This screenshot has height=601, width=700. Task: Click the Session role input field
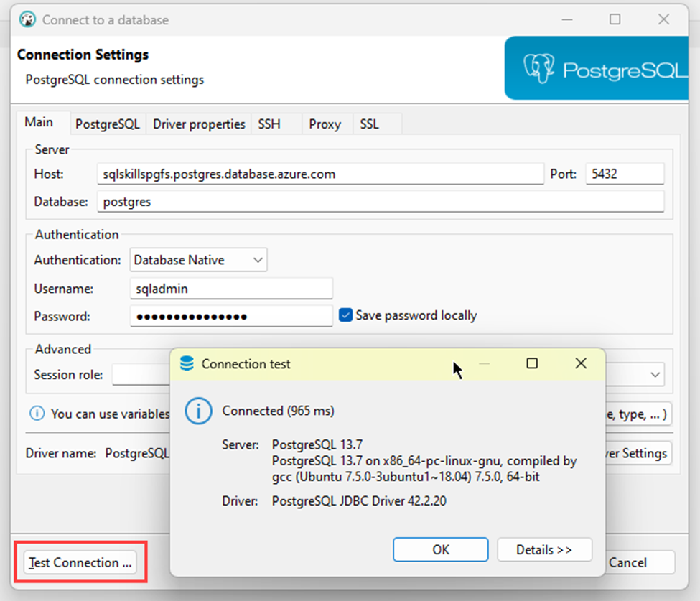pyautogui.click(x=141, y=375)
